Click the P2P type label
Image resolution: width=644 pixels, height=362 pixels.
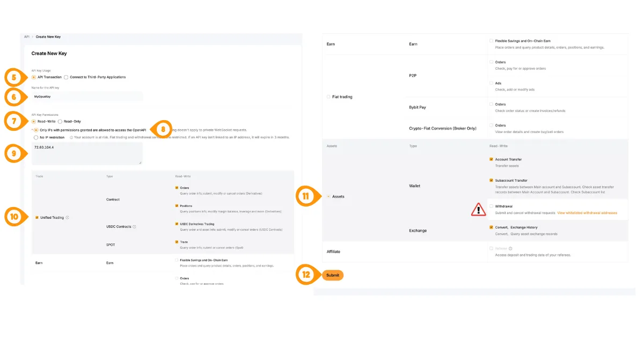[413, 76]
